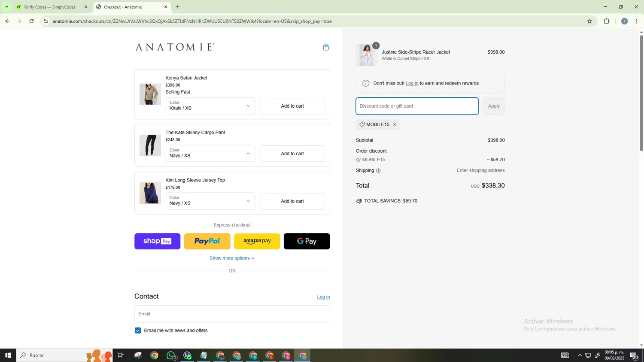Open Kate Skinny Cargo Pant color dropdown
This screenshot has width=644, height=362.
210,154
